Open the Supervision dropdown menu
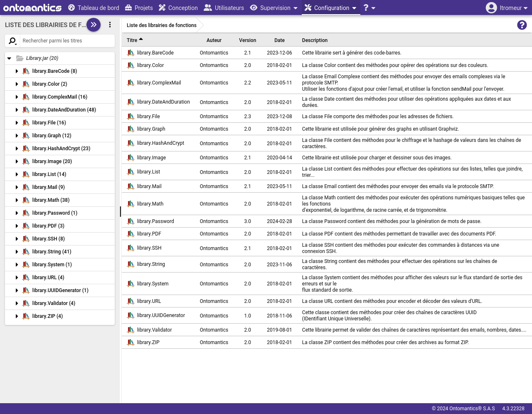This screenshot has width=532, height=414. tap(274, 7)
